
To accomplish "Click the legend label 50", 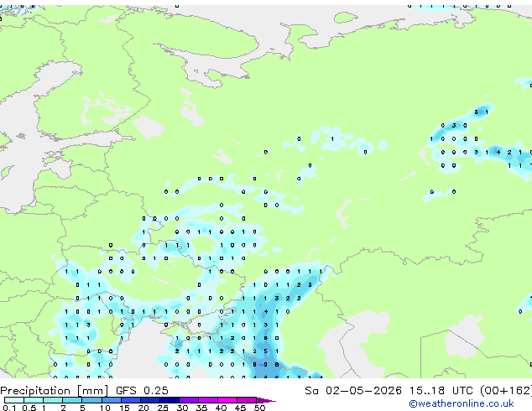I will [259, 408].
